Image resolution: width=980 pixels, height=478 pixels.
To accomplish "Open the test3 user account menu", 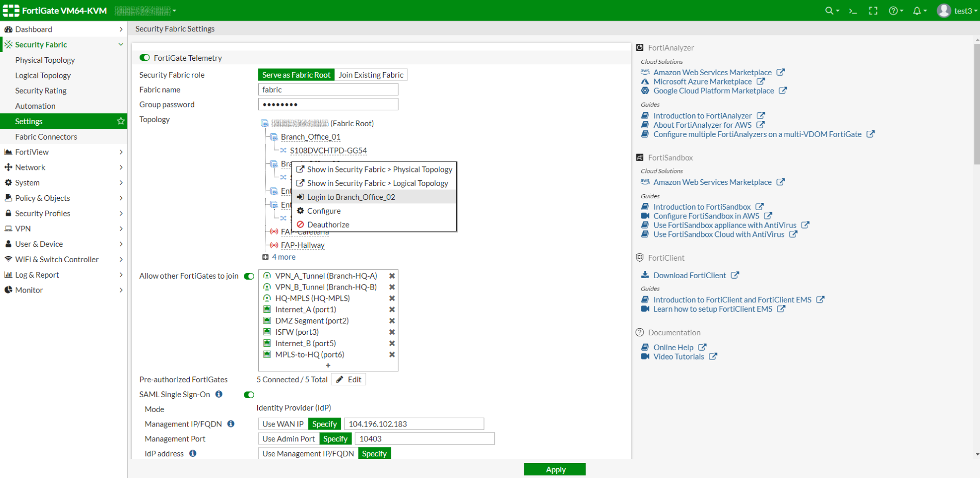I will (957, 11).
